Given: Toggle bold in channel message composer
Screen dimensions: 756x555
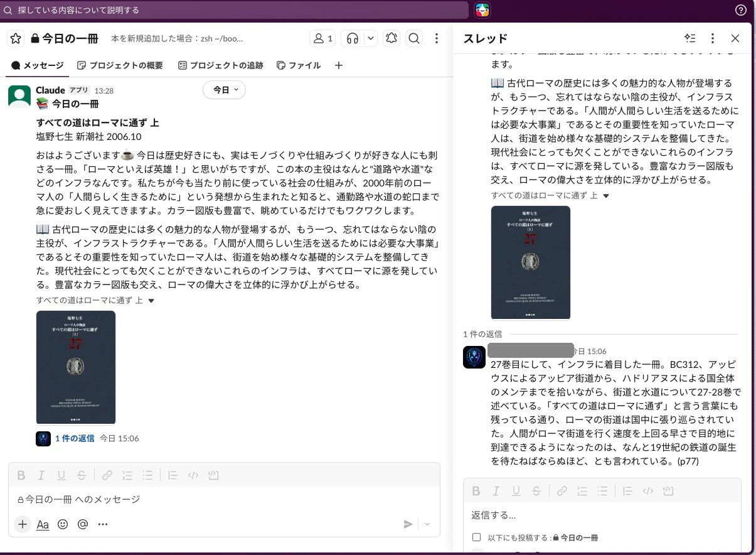Looking at the screenshot, I should pyautogui.click(x=21, y=475).
